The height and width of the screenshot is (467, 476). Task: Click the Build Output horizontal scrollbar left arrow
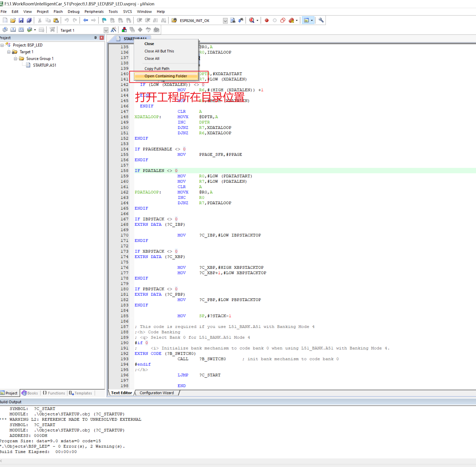(x=1, y=461)
